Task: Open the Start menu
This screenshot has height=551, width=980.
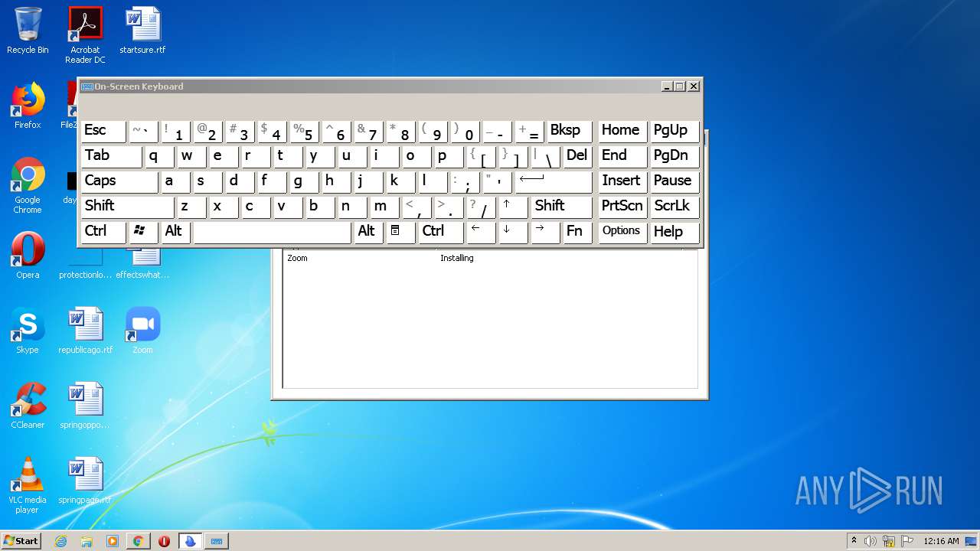Action: [21, 541]
